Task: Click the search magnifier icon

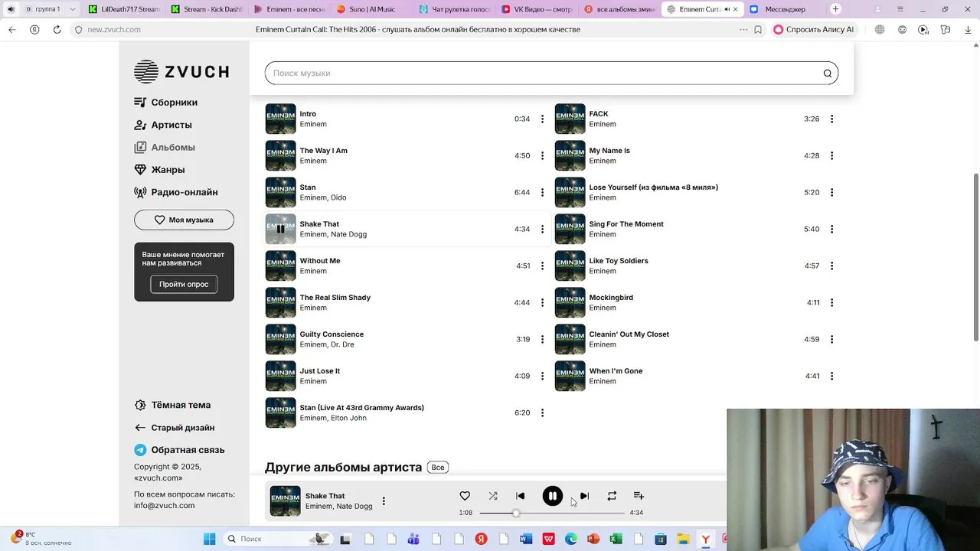Action: coord(828,73)
